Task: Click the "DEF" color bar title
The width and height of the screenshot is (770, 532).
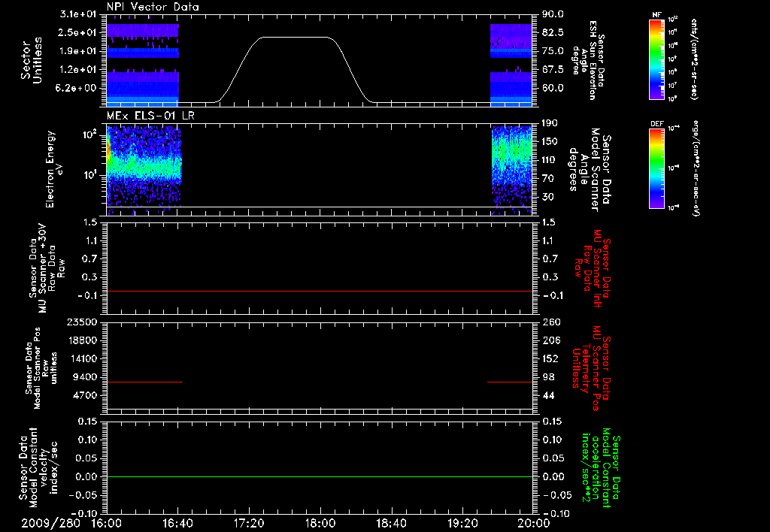Action: tap(657, 124)
